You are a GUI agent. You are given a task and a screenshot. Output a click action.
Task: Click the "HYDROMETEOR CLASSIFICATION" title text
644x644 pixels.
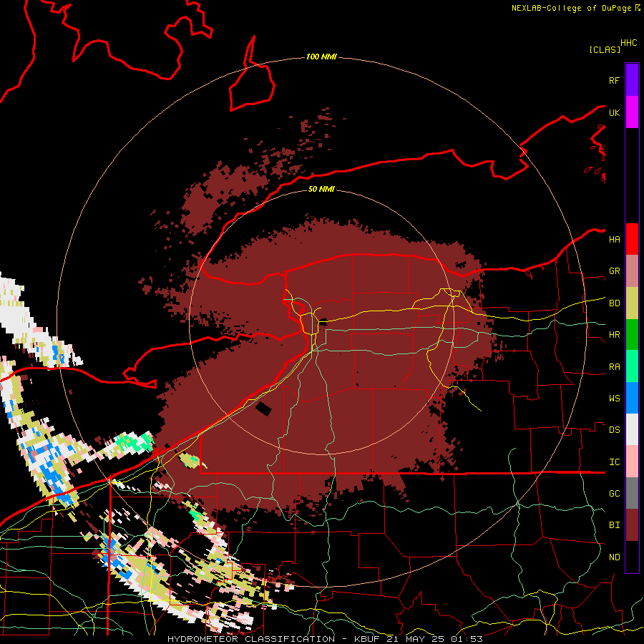tap(251, 639)
